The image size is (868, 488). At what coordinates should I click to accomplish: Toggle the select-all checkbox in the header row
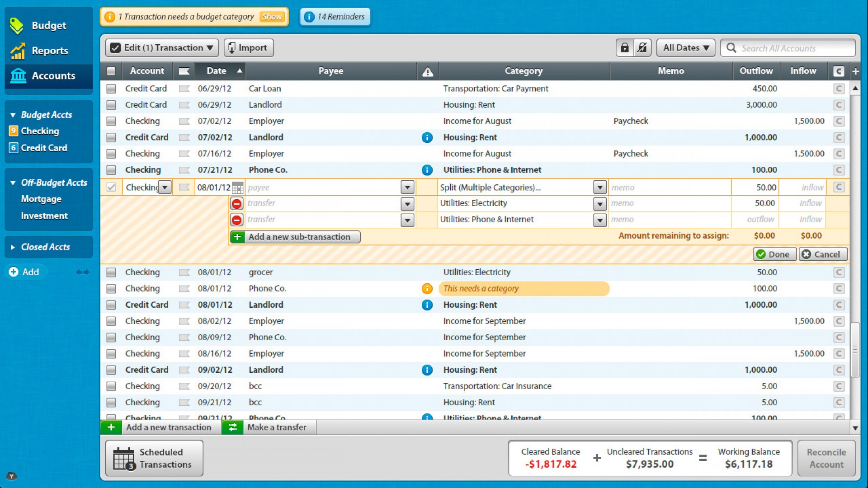tap(111, 71)
